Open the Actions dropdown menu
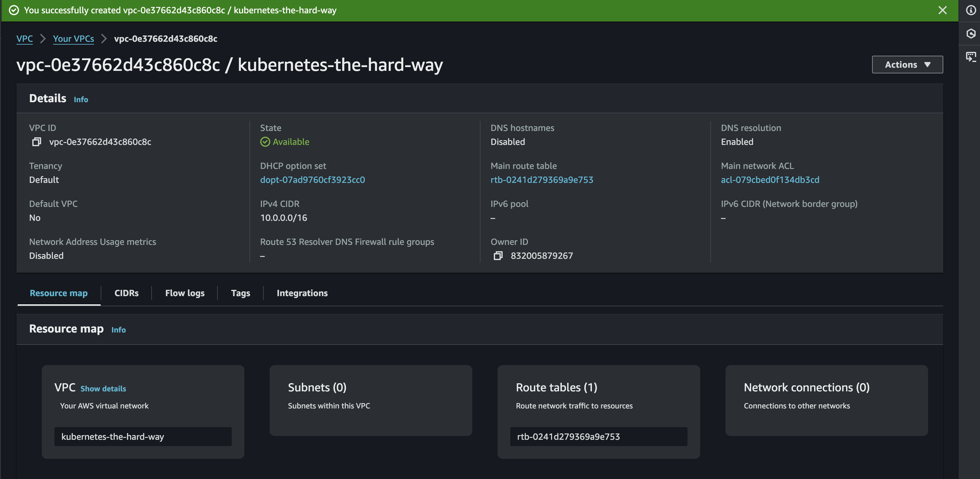This screenshot has width=980, height=479. 907,65
